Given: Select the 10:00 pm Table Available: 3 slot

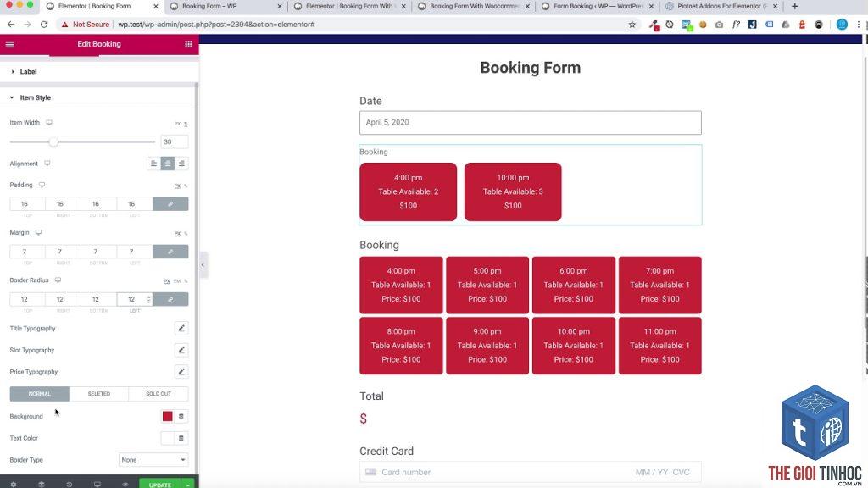Looking at the screenshot, I should [513, 191].
